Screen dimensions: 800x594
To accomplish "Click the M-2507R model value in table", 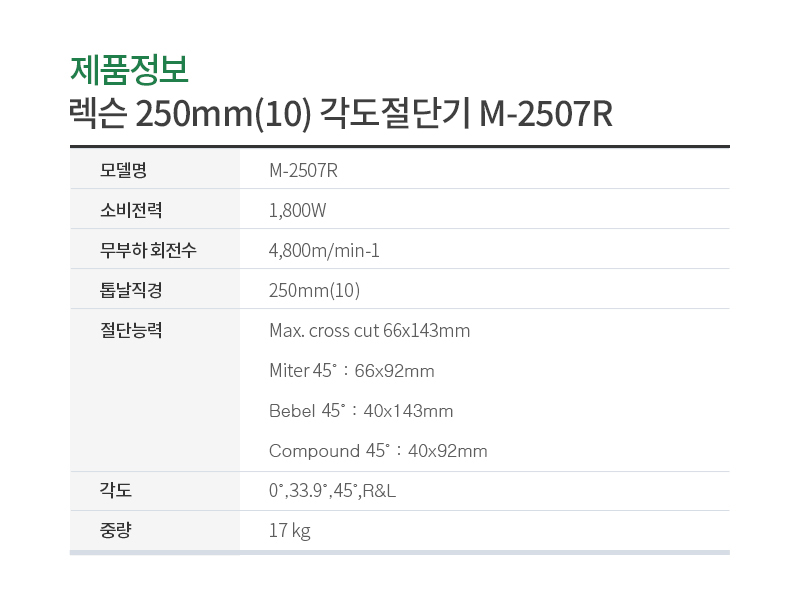I will 303,170.
